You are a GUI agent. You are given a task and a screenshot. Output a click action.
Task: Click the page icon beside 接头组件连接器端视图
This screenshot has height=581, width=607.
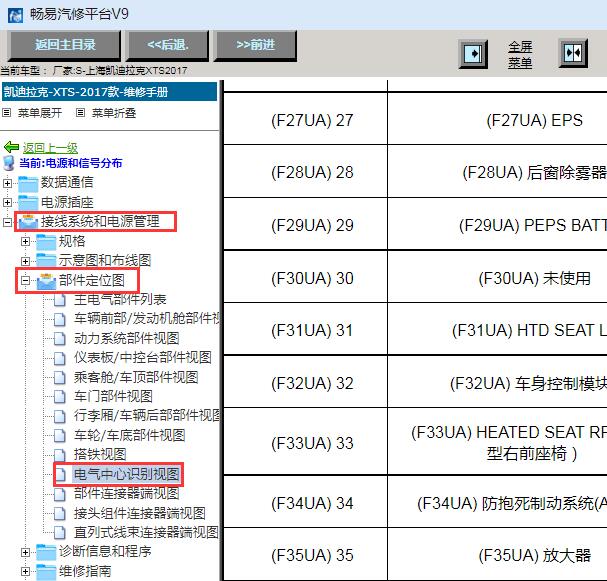[x=60, y=514]
